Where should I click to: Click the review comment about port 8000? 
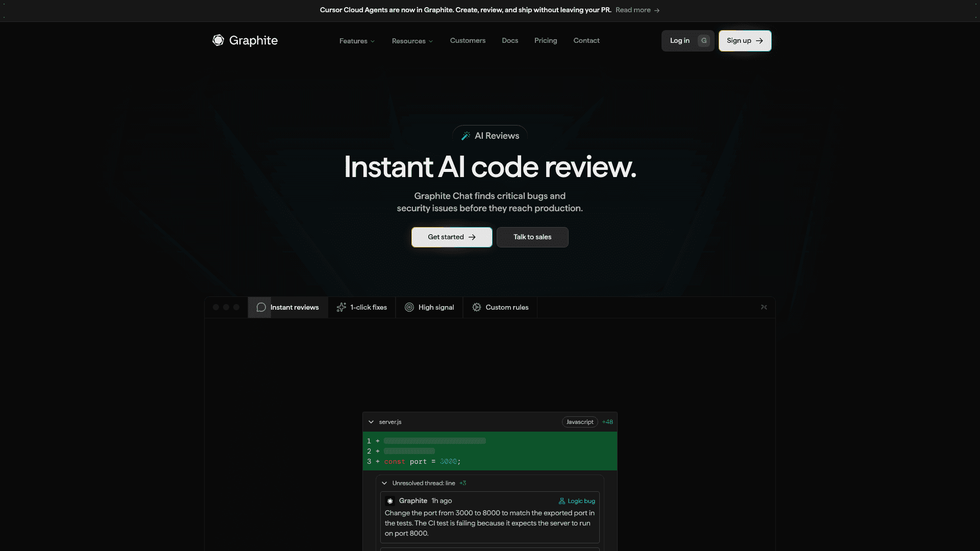[x=489, y=523]
